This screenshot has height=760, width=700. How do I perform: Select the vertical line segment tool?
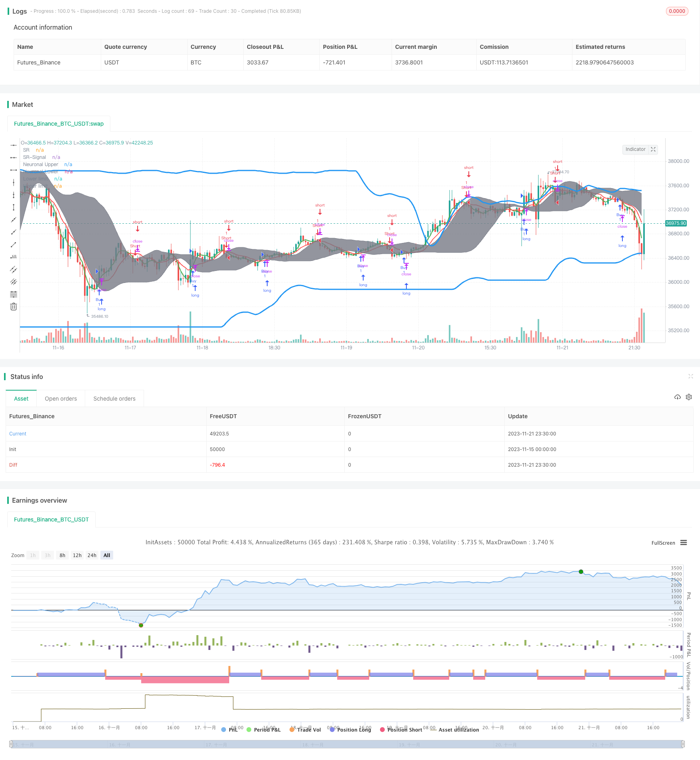point(14,207)
